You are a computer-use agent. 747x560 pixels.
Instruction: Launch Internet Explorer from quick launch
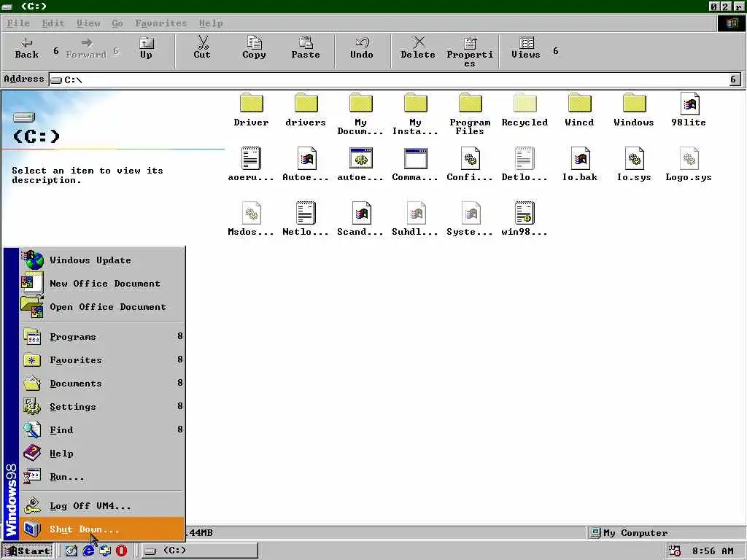[88, 551]
